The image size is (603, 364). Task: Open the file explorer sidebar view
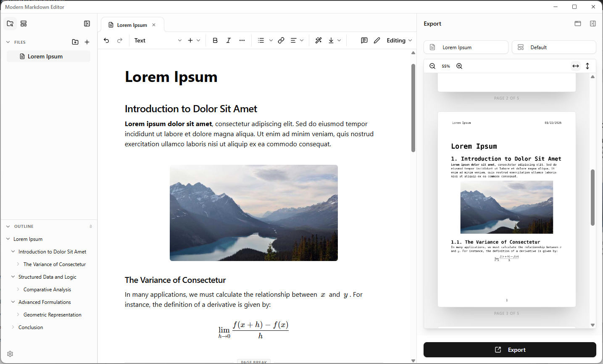click(10, 24)
